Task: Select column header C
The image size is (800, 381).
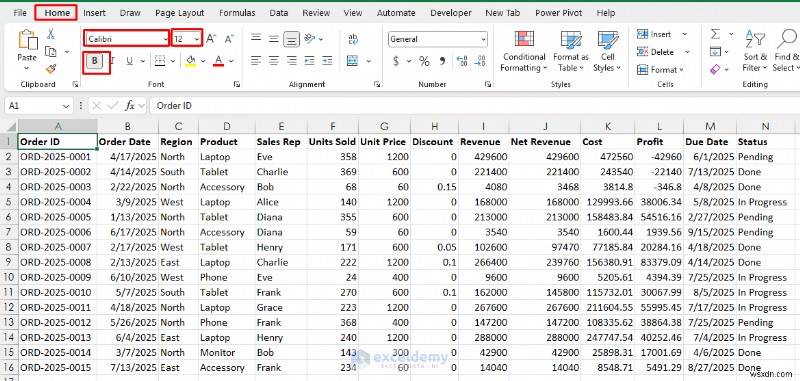Action: tap(178, 126)
